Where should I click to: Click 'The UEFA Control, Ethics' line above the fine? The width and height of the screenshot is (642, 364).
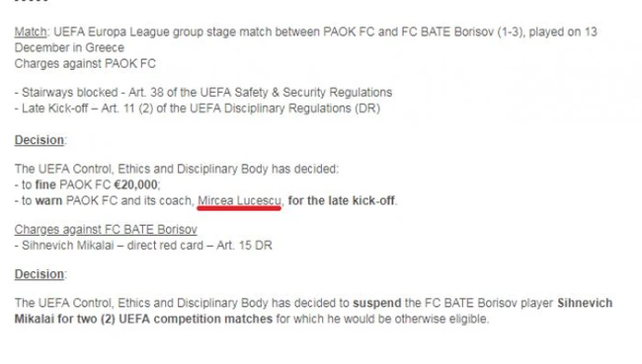(x=177, y=169)
